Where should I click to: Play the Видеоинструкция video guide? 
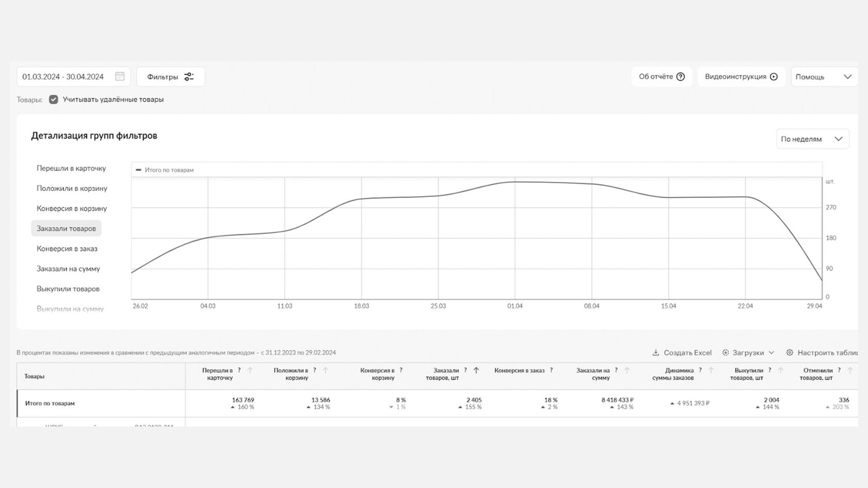[x=773, y=76]
